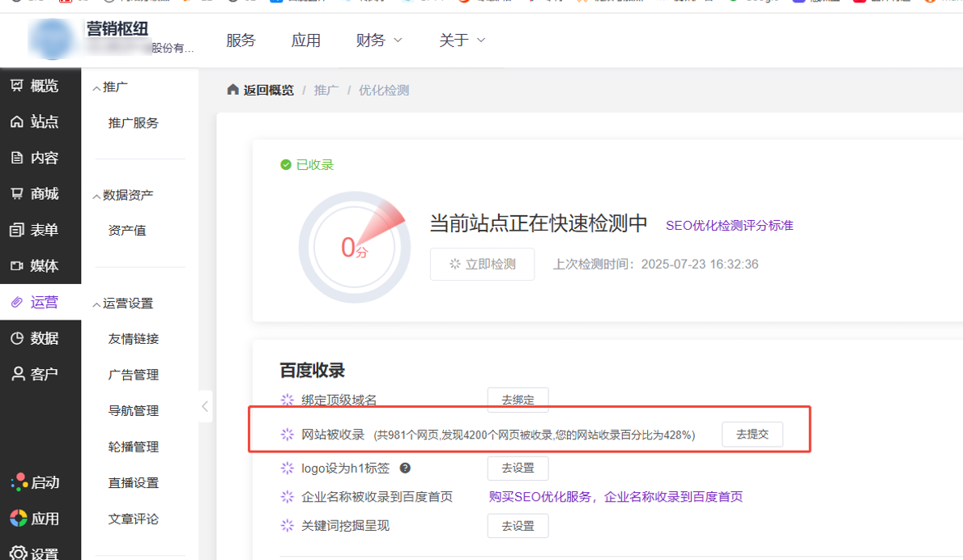Click the 去提交 button for 网站被收录
Screen dimensions: 963x560
point(752,435)
